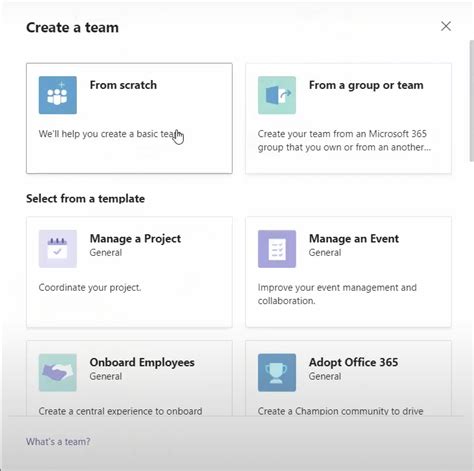Screen dimensions: 474x471
Task: Click Create a central experience to onboard text
Action: pyautogui.click(x=120, y=411)
